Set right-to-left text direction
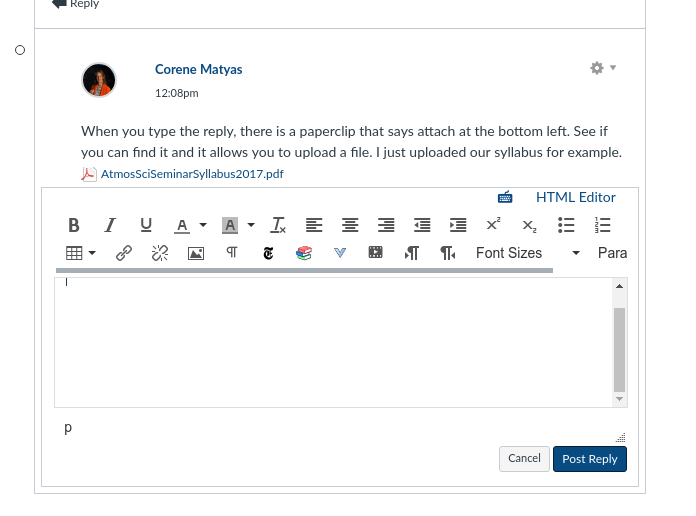This screenshot has height=516, width=696. pos(447,253)
